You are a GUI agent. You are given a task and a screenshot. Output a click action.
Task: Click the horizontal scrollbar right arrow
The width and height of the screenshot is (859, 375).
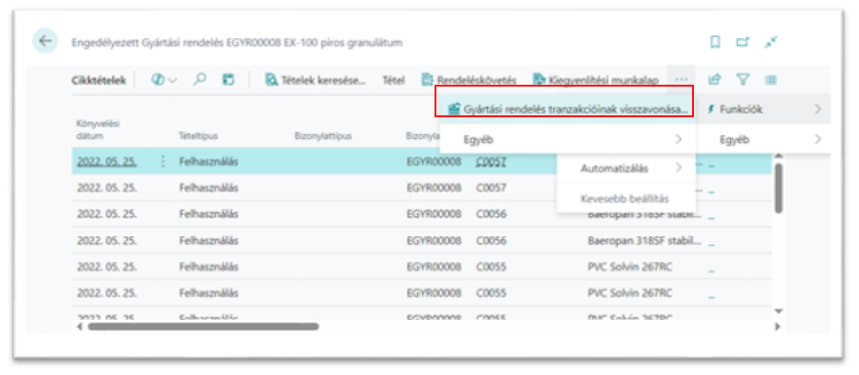(x=777, y=327)
